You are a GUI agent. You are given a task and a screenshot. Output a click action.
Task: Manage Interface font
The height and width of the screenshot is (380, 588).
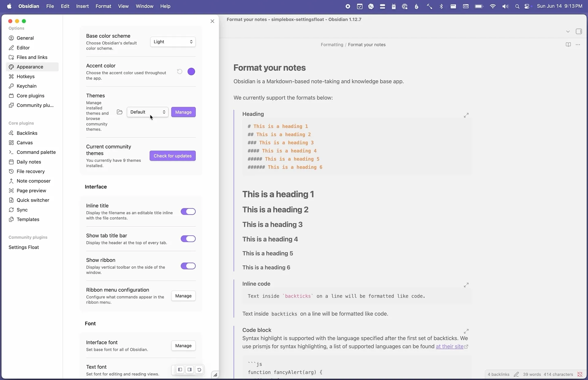click(x=183, y=346)
